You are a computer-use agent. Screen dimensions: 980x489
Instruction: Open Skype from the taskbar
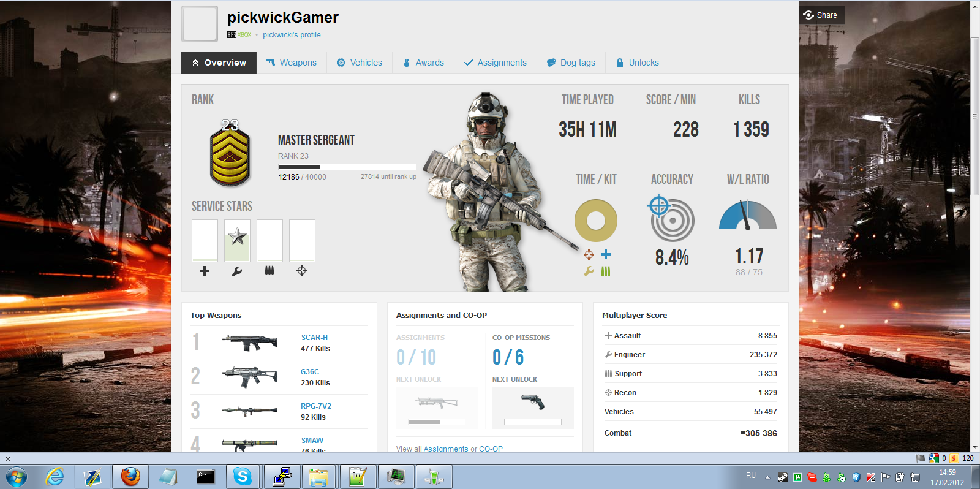(243, 476)
